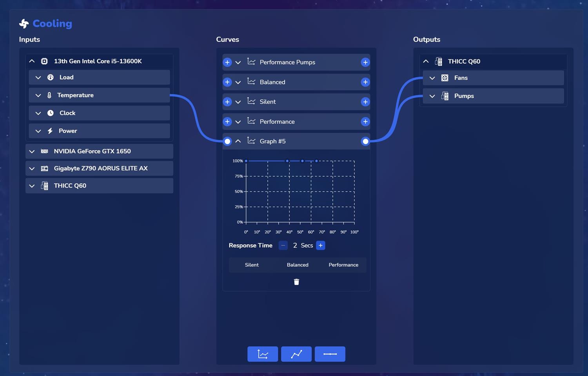The image size is (588, 376).
Task: Click the input plus on Performance curve
Action: pyautogui.click(x=227, y=122)
